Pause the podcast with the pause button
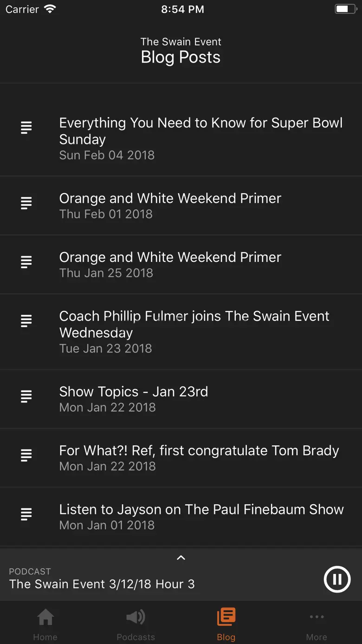Image resolution: width=362 pixels, height=644 pixels. click(337, 579)
